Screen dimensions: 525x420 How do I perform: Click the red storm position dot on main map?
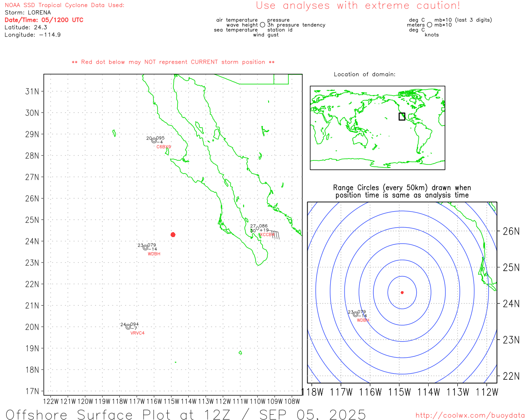[173, 235]
